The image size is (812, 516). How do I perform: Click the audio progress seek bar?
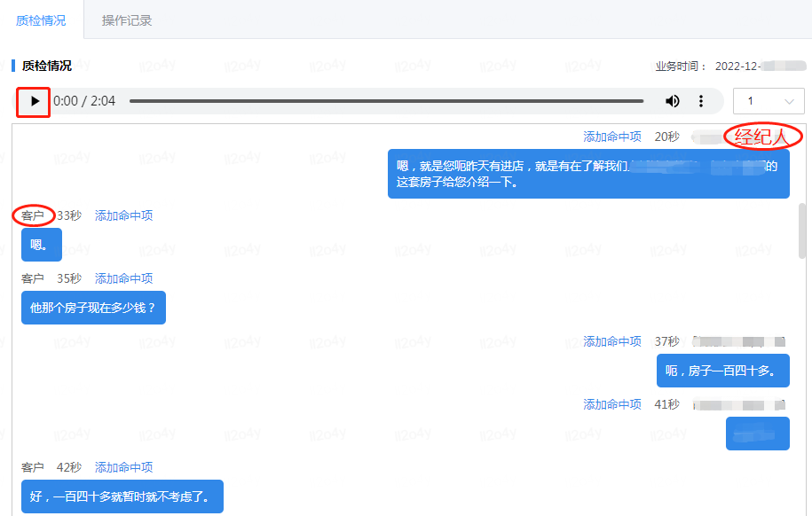click(390, 101)
